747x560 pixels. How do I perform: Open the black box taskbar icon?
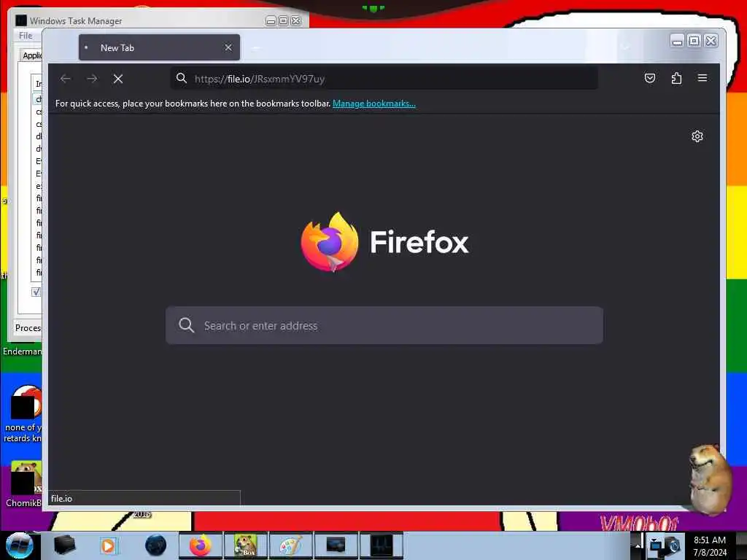click(x=65, y=545)
